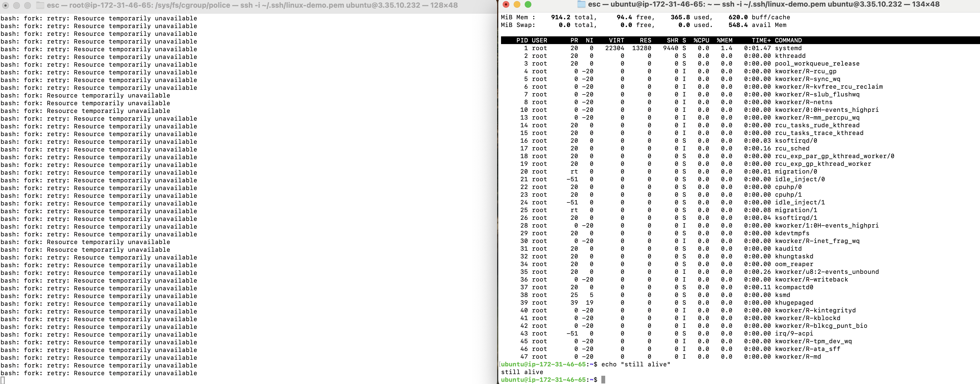Click the gray close button of left terminal
Image resolution: width=980 pixels, height=384 pixels.
click(6, 5)
